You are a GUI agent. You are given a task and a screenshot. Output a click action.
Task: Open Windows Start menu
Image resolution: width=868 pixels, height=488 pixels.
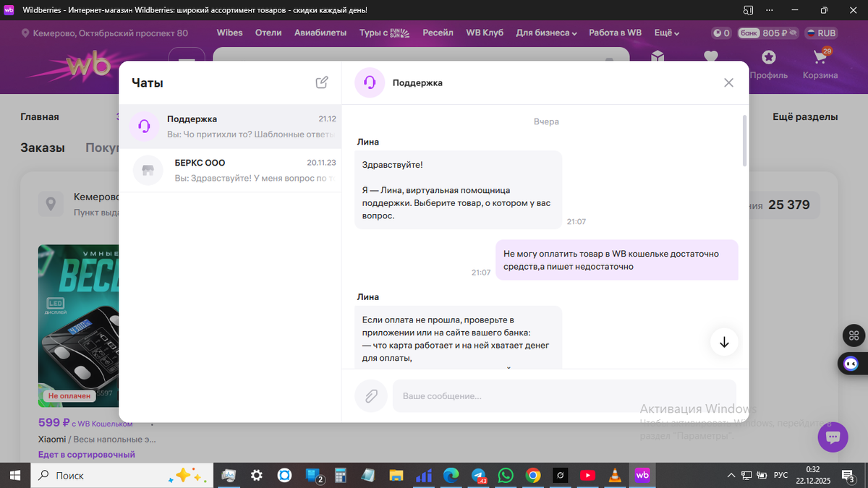[15, 475]
